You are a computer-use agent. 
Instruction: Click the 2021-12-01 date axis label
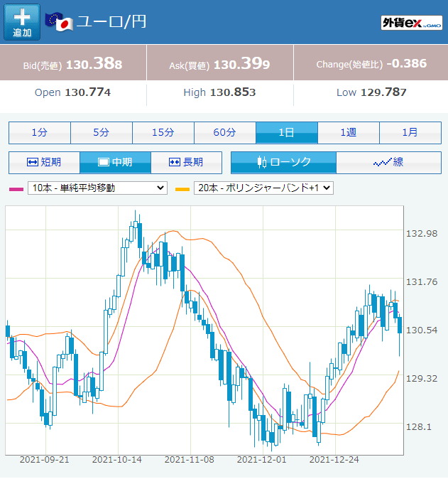point(262,460)
